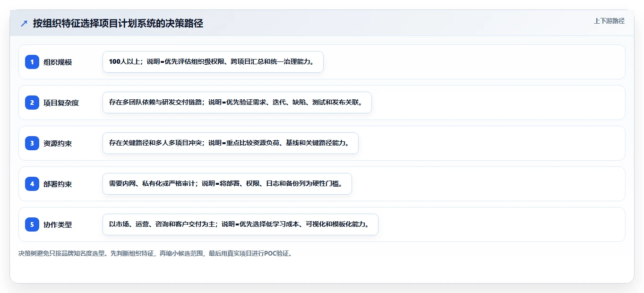
Task: Click the 以市场、运营、咨询和客户交付为主 description box
Action: 240,224
